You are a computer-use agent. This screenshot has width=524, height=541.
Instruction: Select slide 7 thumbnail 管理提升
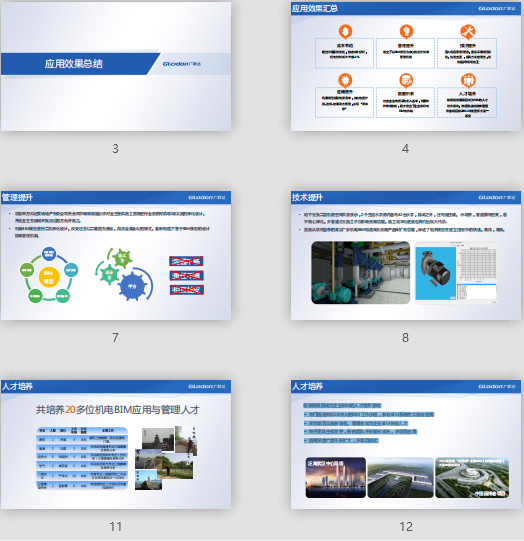(116, 256)
